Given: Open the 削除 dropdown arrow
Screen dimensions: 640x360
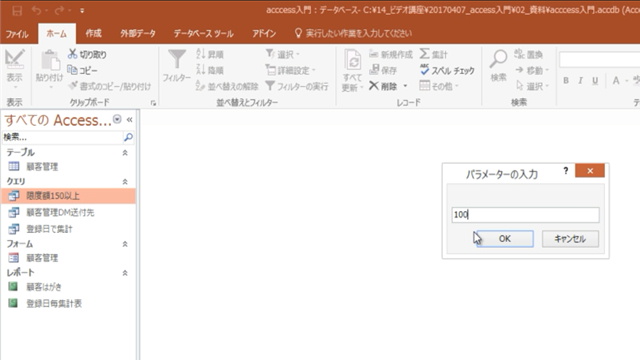Looking at the screenshot, I should click(x=405, y=86).
